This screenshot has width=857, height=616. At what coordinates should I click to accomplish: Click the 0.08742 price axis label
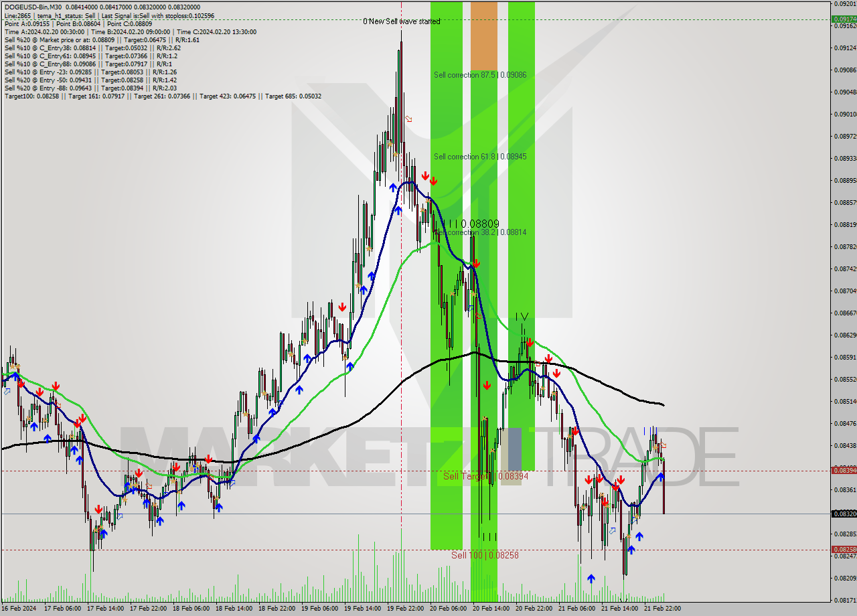(x=846, y=268)
